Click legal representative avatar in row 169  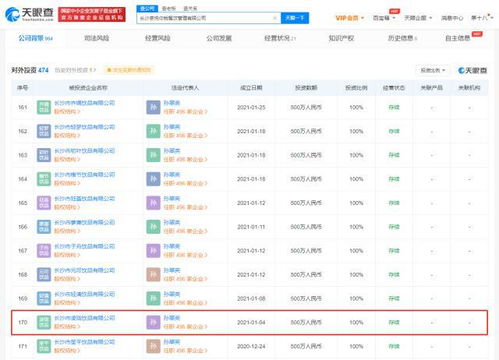(x=153, y=298)
